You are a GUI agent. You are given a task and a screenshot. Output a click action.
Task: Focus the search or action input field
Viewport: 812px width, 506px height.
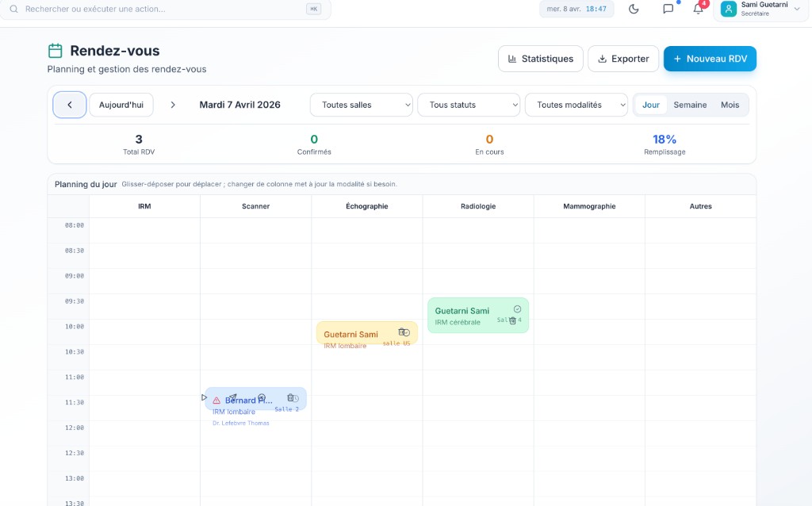pyautogui.click(x=165, y=9)
